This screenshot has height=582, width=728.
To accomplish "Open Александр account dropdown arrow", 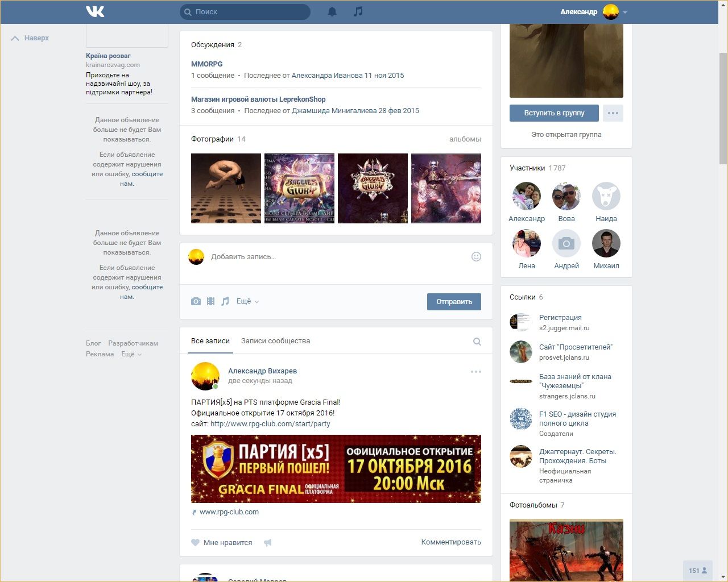I will [624, 12].
